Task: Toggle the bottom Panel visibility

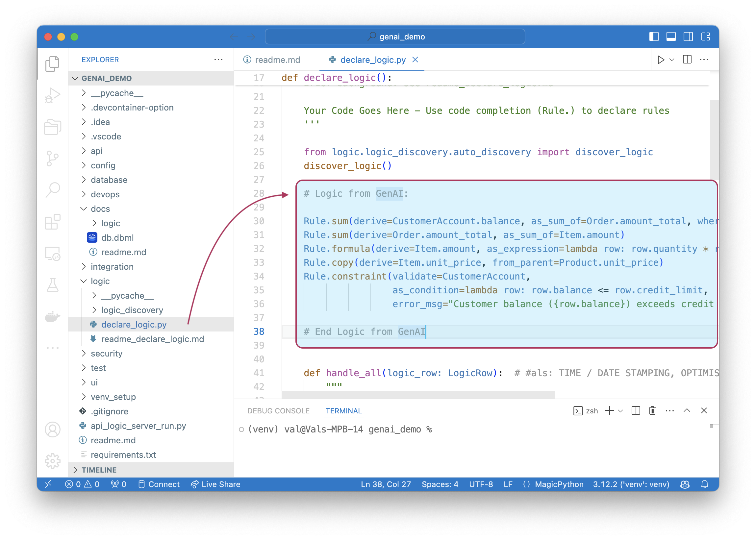Action: click(671, 37)
